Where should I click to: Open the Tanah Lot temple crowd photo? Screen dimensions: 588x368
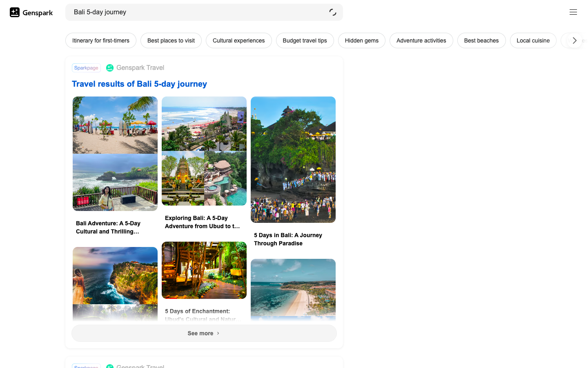(293, 159)
